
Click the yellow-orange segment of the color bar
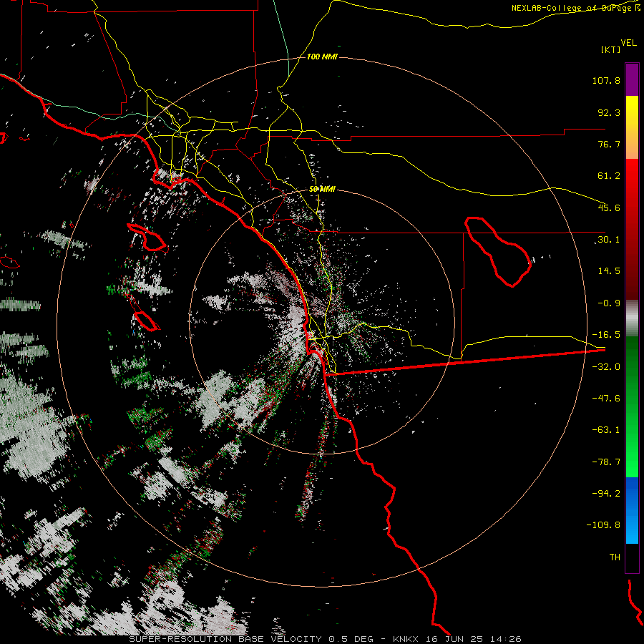[632, 127]
